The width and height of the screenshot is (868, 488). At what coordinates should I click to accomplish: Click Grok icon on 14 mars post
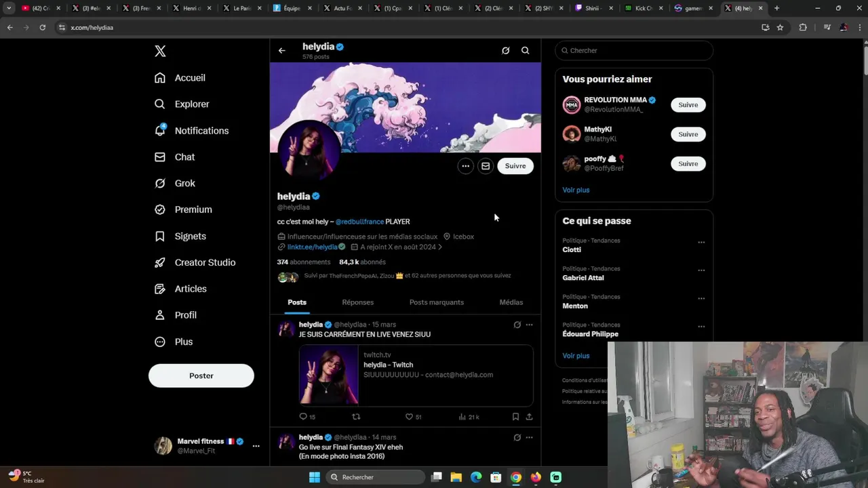tap(517, 438)
